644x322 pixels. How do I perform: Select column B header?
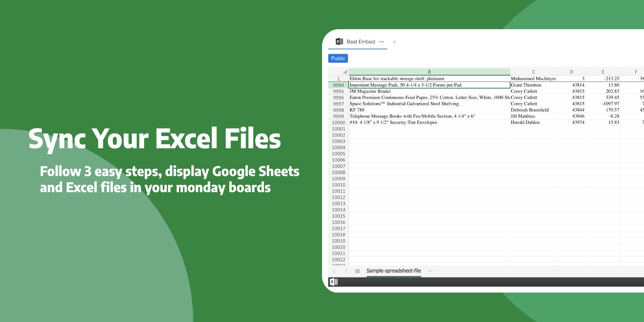(429, 72)
